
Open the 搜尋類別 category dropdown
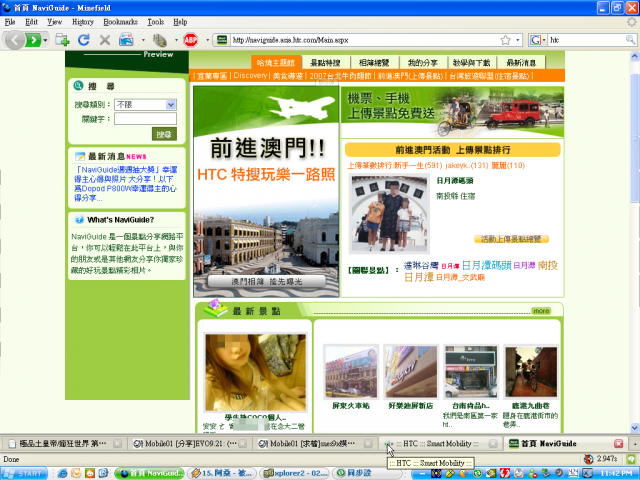[x=145, y=105]
